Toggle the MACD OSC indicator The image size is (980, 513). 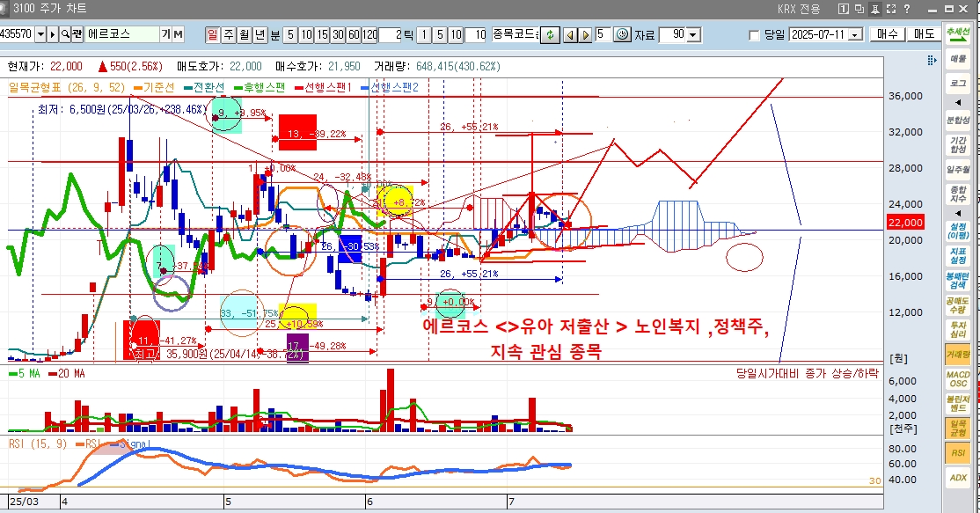(x=958, y=379)
